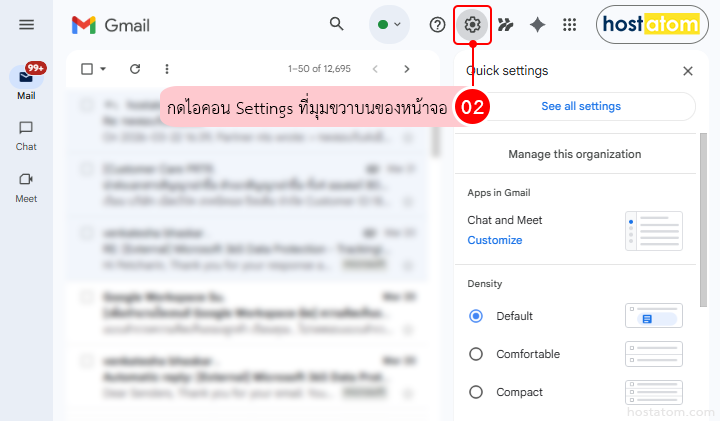Viewport: 720px width, 421px height.
Task: Click the 1–50 of 12,695 counter
Action: click(319, 69)
